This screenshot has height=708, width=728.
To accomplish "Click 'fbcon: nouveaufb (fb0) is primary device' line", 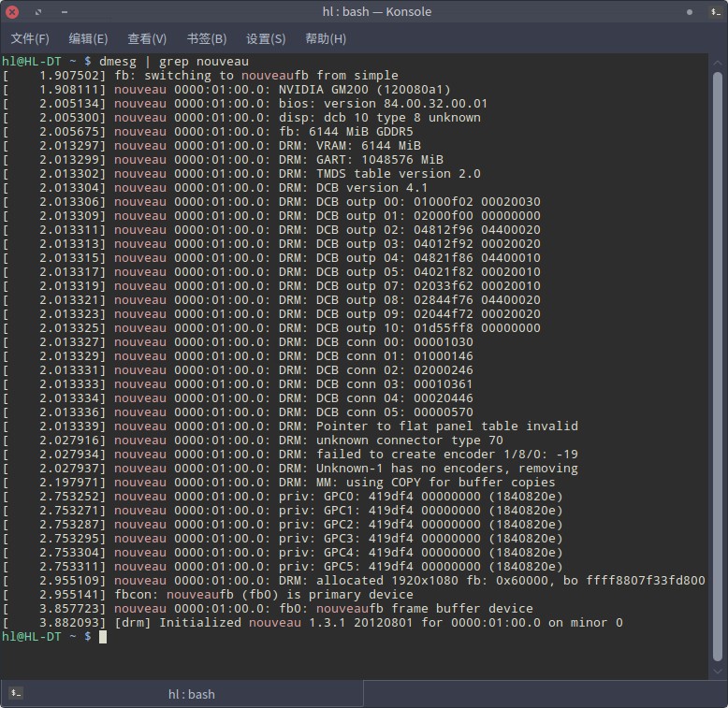I will pos(208,594).
